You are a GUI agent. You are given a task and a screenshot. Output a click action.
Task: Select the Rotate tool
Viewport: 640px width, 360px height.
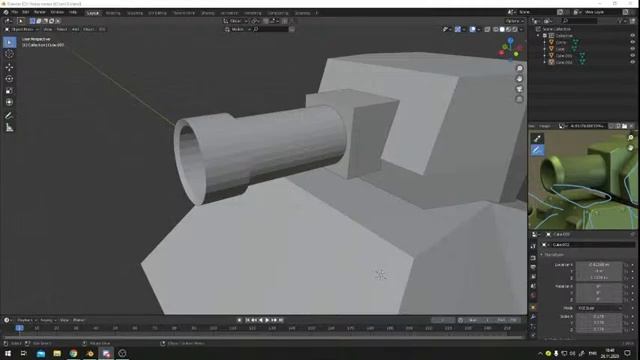point(9,79)
